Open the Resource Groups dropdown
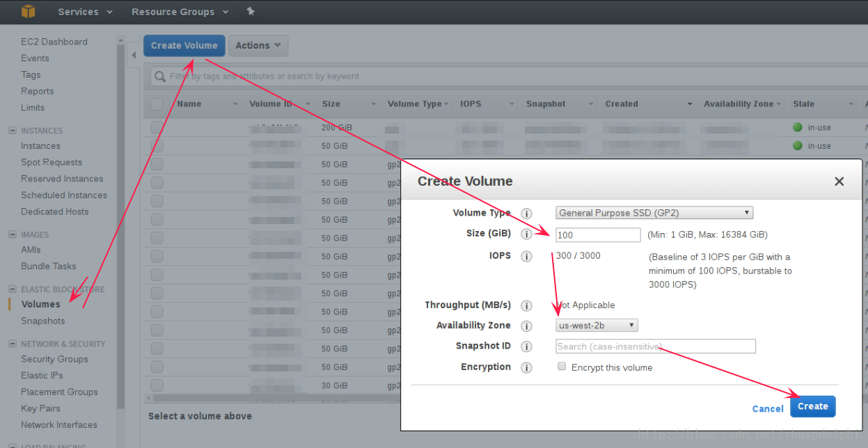This screenshot has height=448, width=868. pyautogui.click(x=180, y=12)
